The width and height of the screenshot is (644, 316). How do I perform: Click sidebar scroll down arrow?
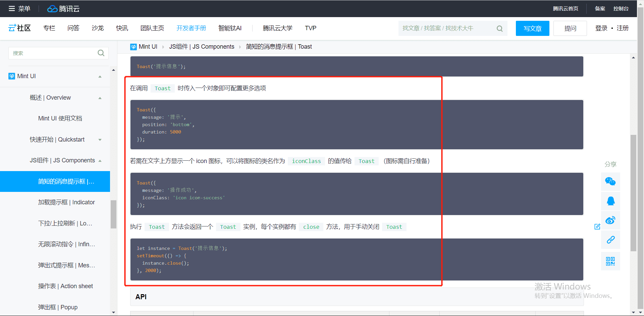[x=113, y=312]
